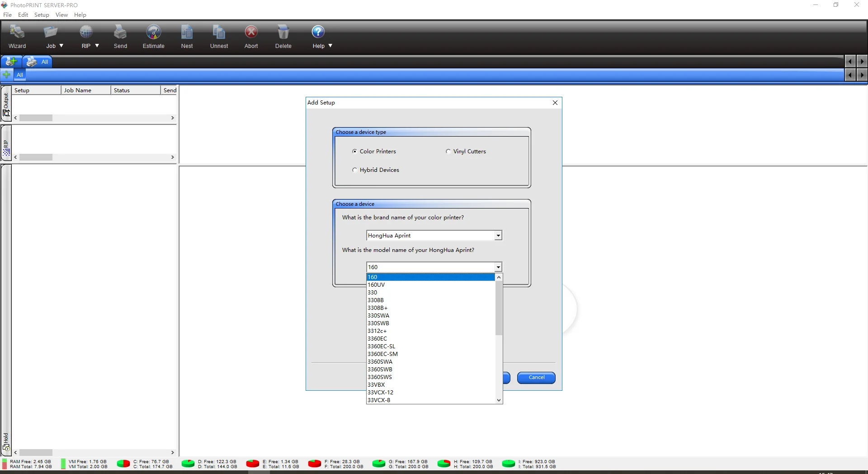The height and width of the screenshot is (474, 868).
Task: Click the RIP queue horizontal scrollbar thumb
Action: (x=36, y=157)
